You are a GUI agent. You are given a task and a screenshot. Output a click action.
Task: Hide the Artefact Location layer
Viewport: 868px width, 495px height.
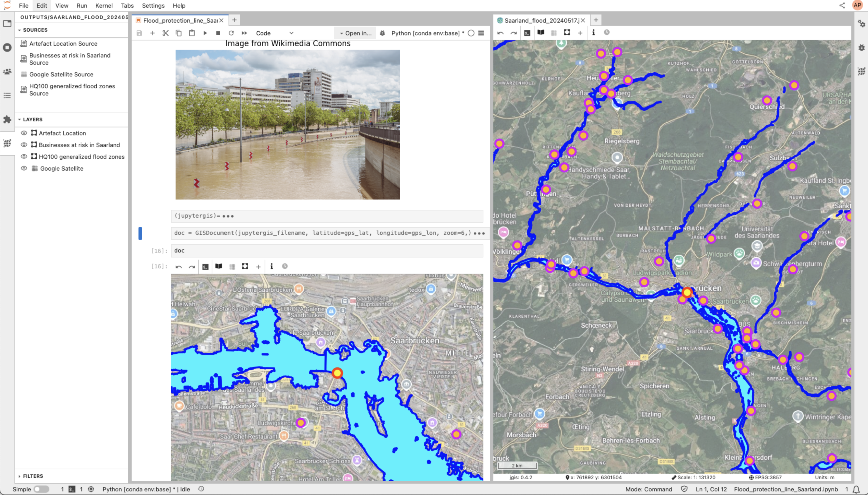pos(24,133)
